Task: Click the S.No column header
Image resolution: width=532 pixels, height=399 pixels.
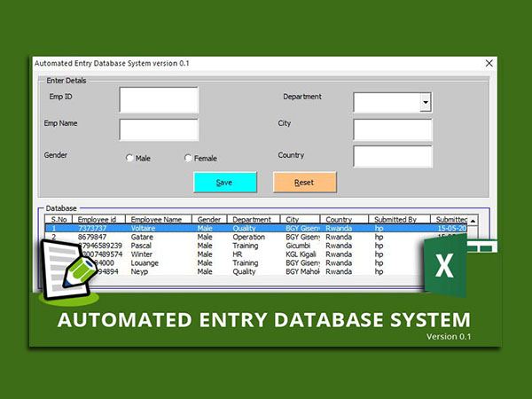Action: coord(59,219)
